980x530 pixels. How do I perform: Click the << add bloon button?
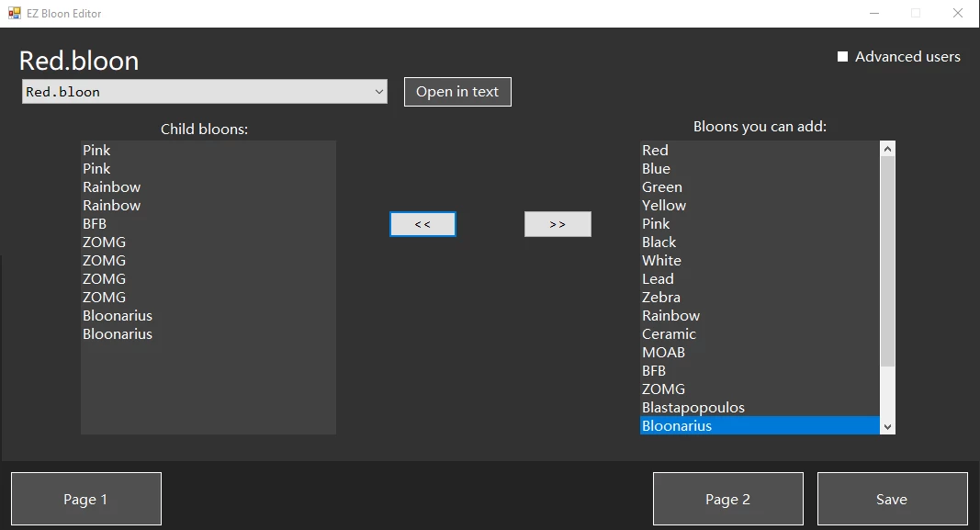click(423, 224)
